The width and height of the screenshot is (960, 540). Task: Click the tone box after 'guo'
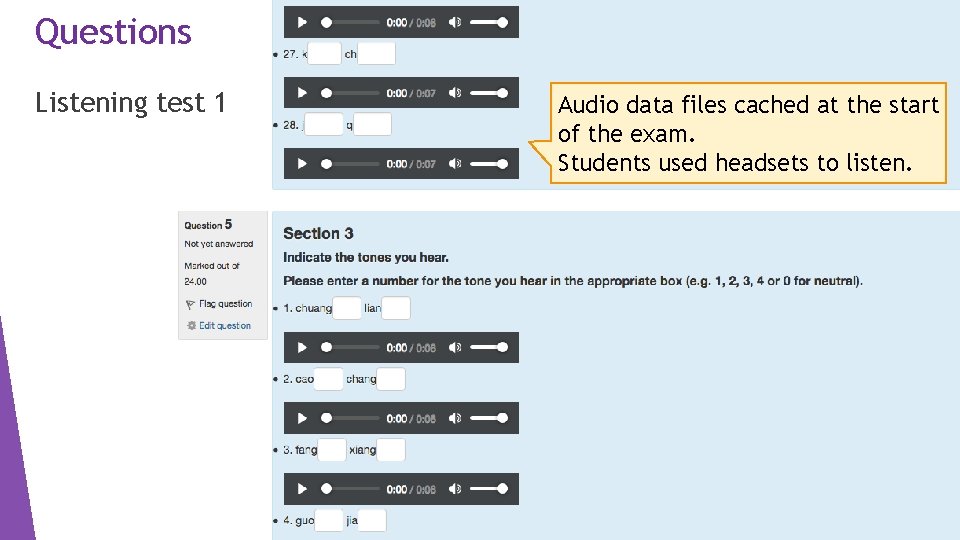click(329, 520)
